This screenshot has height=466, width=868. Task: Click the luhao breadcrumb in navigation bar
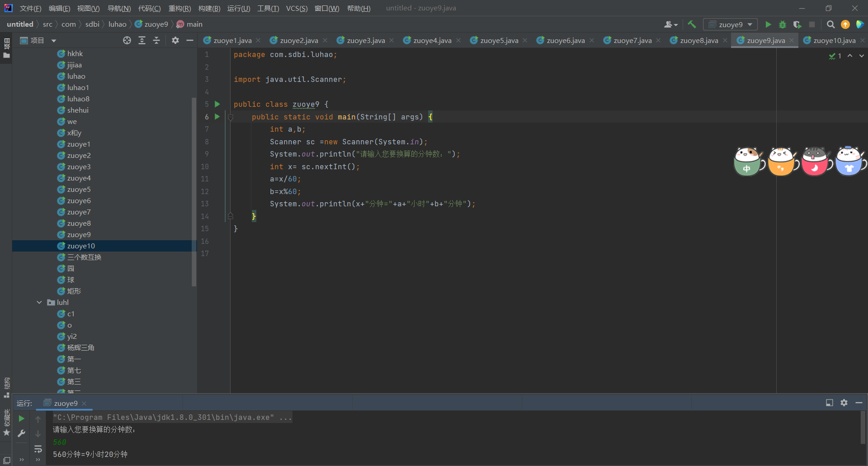(x=117, y=24)
